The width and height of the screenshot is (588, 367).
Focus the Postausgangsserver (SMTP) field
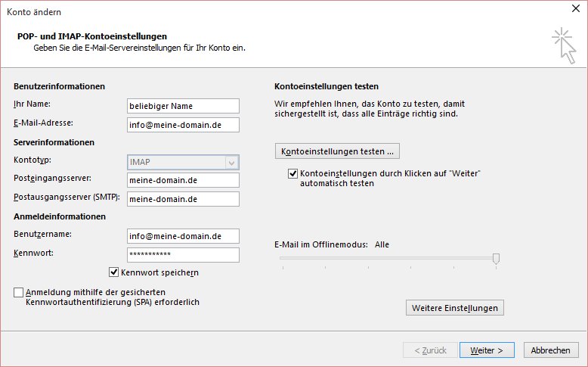click(183, 199)
